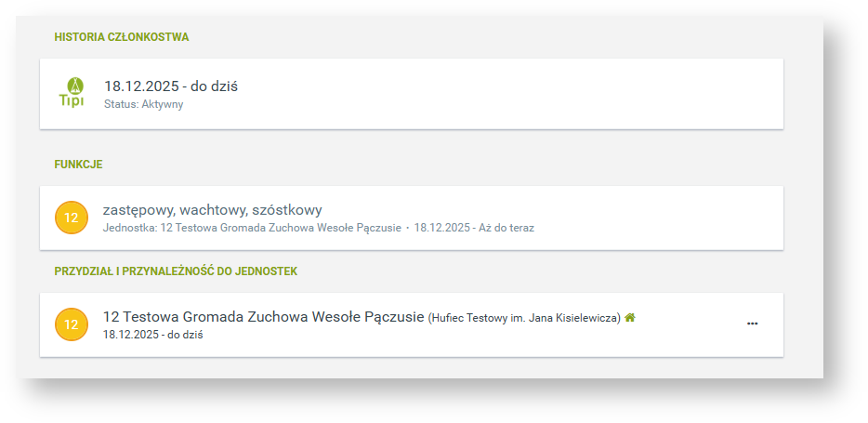Click the Jednostka: label in function row
This screenshot has height=423, width=868.
pos(130,227)
